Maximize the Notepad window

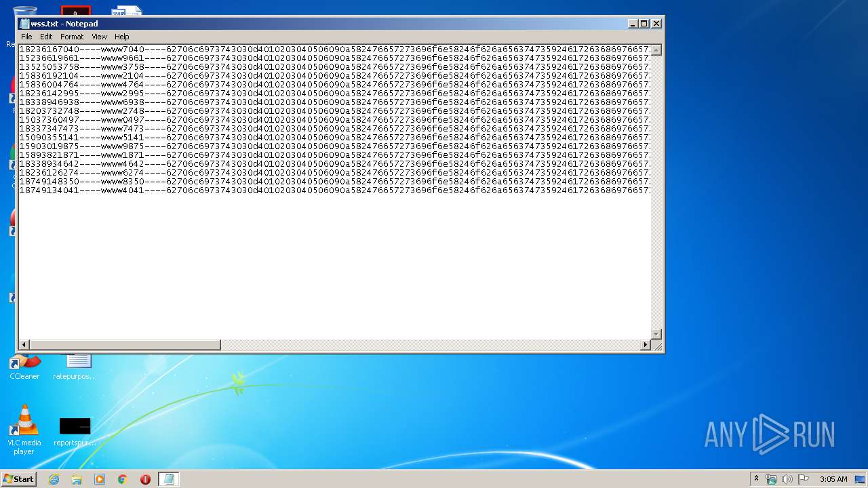pos(644,24)
